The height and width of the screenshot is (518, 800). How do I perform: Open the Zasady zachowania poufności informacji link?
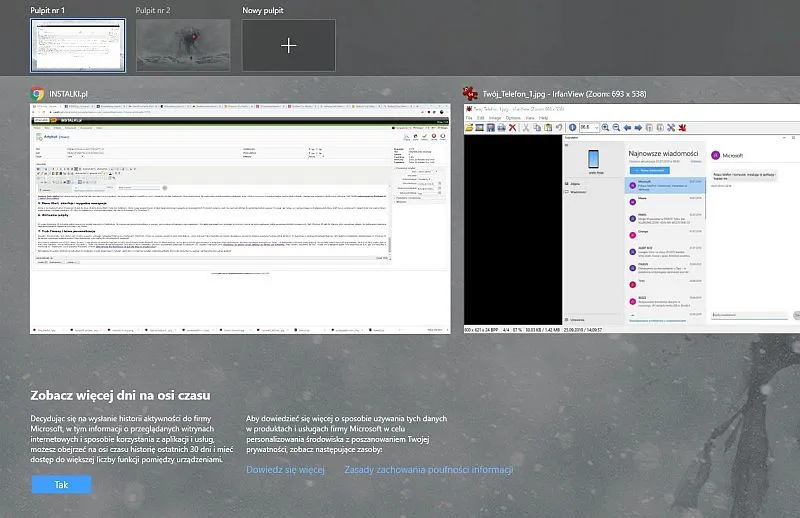coord(428,469)
